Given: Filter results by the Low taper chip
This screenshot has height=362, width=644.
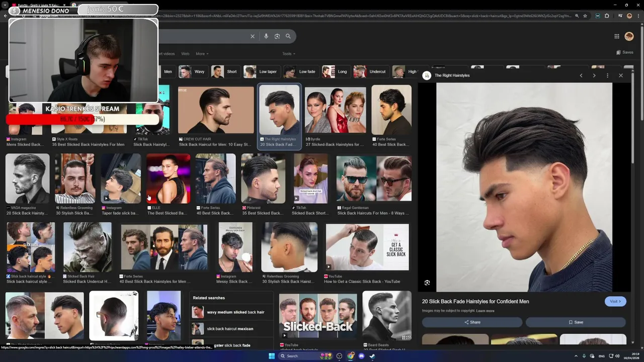Looking at the screenshot, I should coord(261,71).
